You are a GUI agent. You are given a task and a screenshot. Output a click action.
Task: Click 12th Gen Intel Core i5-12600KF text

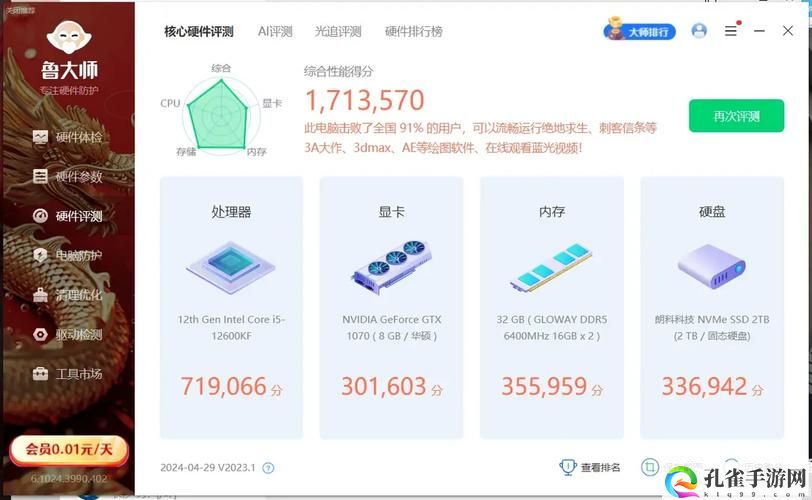click(x=231, y=328)
